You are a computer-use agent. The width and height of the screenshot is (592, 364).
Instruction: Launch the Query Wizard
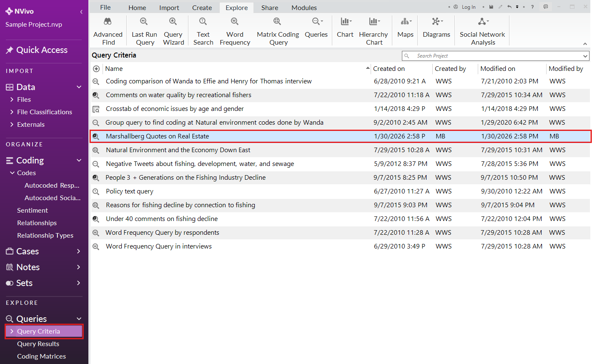tap(173, 31)
